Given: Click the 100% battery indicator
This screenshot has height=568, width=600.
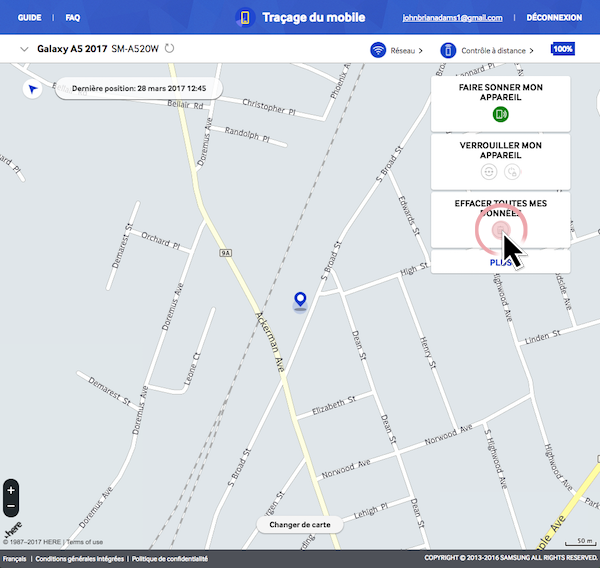Looking at the screenshot, I should [x=562, y=49].
